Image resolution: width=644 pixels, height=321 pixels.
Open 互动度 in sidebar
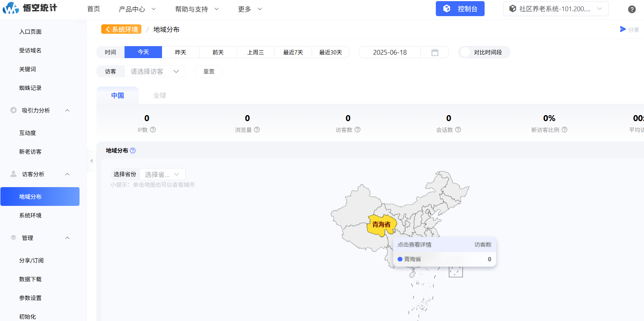pyautogui.click(x=27, y=133)
